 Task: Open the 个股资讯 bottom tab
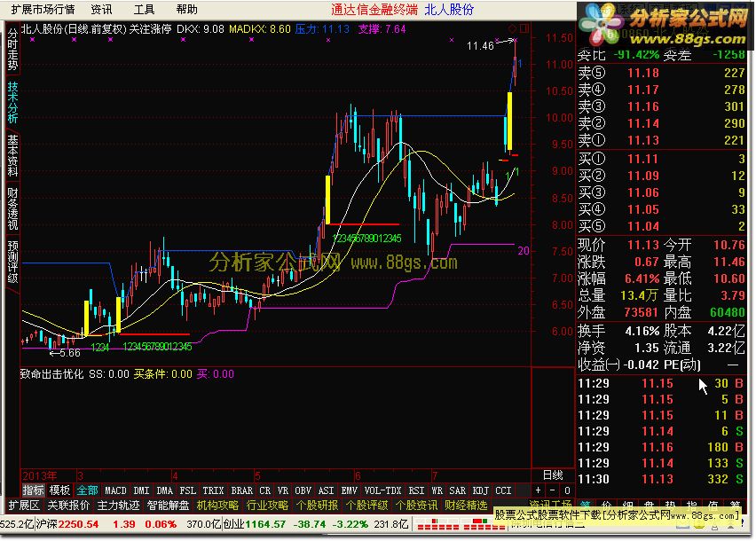(x=416, y=506)
